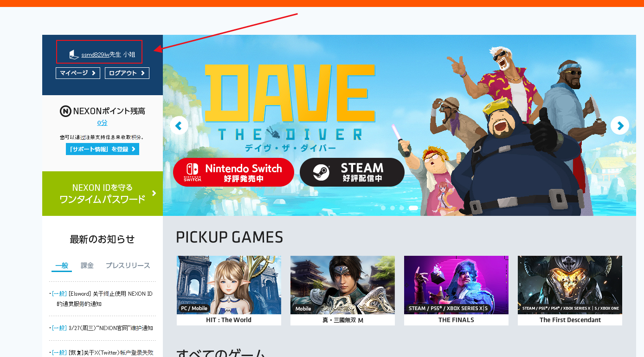The width and height of the screenshot is (644, 357).
Task: Advance to next carousel banner arrow
Action: [x=620, y=125]
